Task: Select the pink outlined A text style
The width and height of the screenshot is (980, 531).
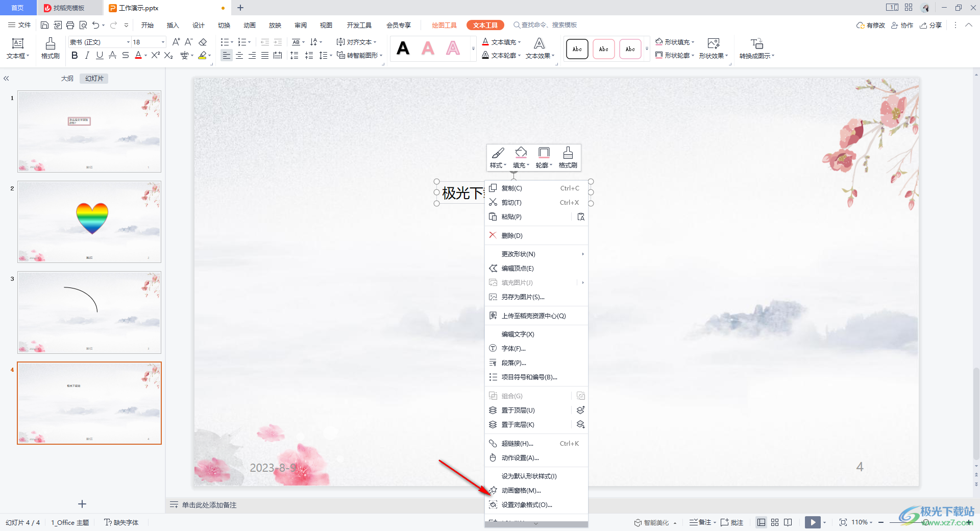Action: tap(453, 49)
